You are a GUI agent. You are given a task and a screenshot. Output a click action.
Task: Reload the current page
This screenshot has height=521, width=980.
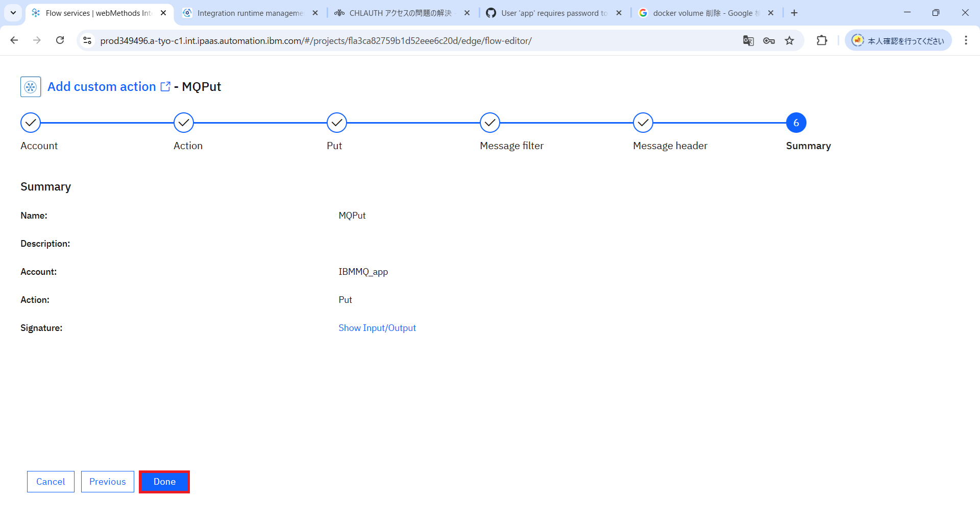point(60,40)
